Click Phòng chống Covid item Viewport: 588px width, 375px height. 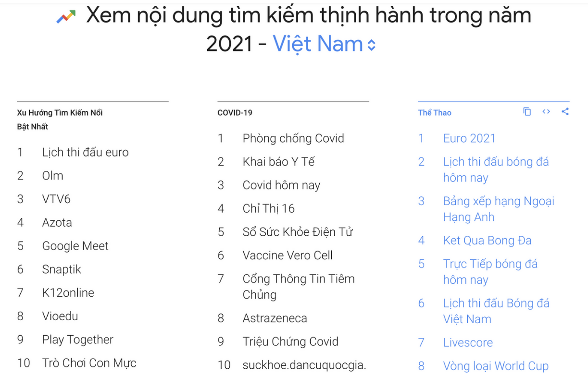pos(293,139)
